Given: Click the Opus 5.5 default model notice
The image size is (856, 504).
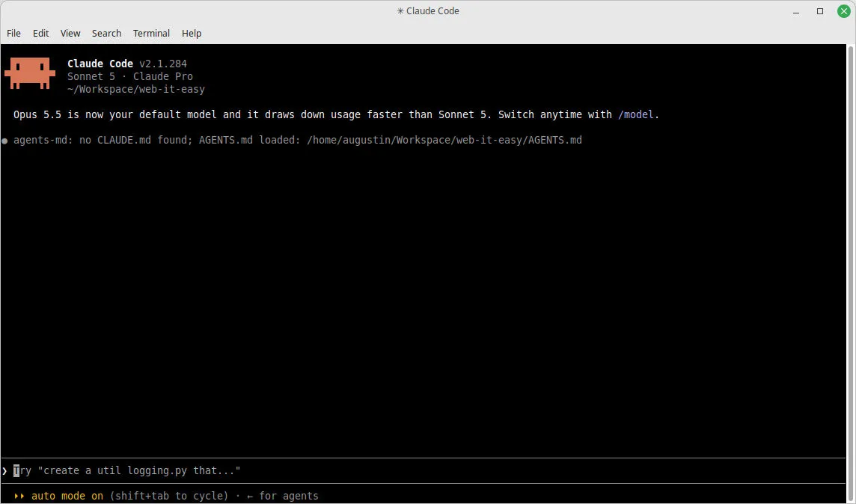Looking at the screenshot, I should pos(336,114).
